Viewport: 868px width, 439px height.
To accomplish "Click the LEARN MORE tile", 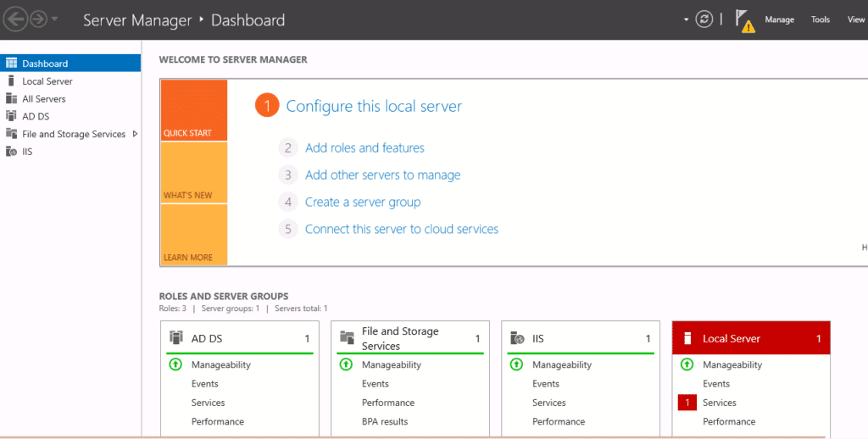I will tap(194, 235).
